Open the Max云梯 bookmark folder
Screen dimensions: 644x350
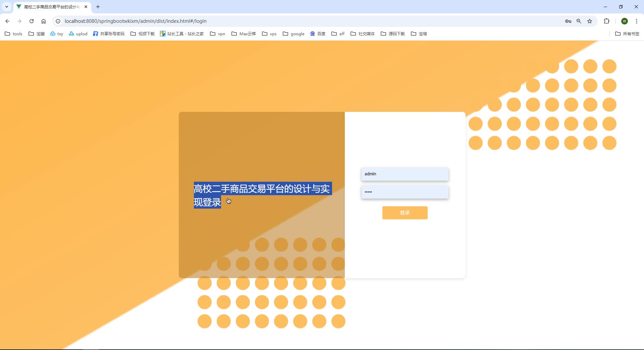pos(244,34)
